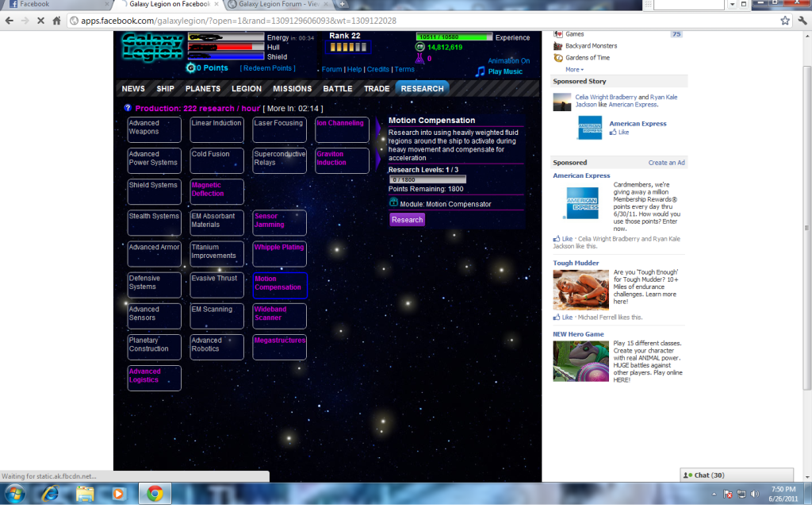
Task: Open the Forum link
Action: point(332,70)
